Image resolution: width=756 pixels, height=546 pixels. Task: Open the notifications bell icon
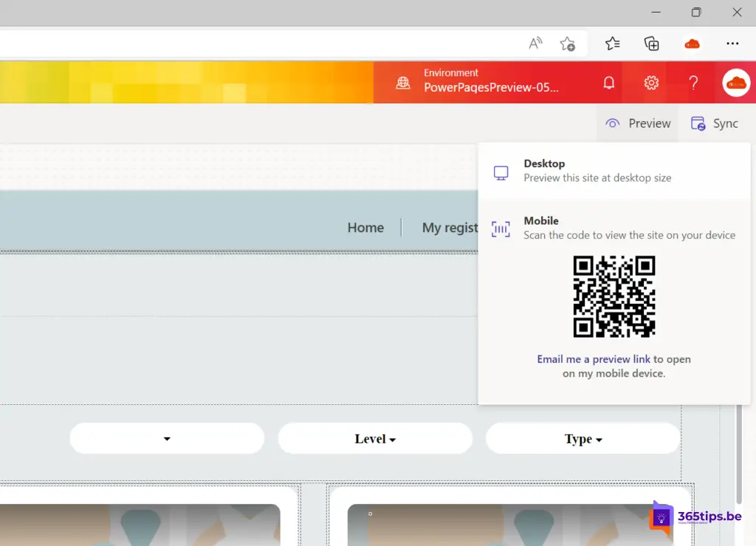click(x=609, y=83)
